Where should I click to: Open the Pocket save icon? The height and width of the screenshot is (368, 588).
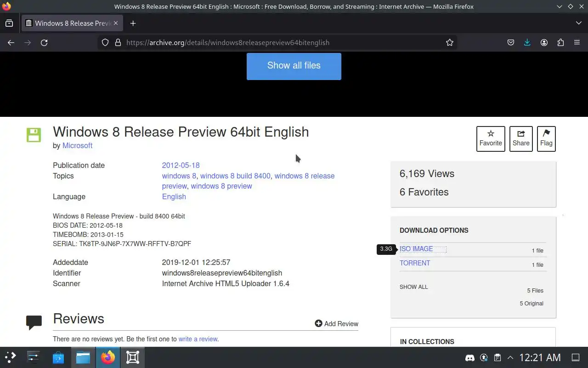click(x=510, y=42)
